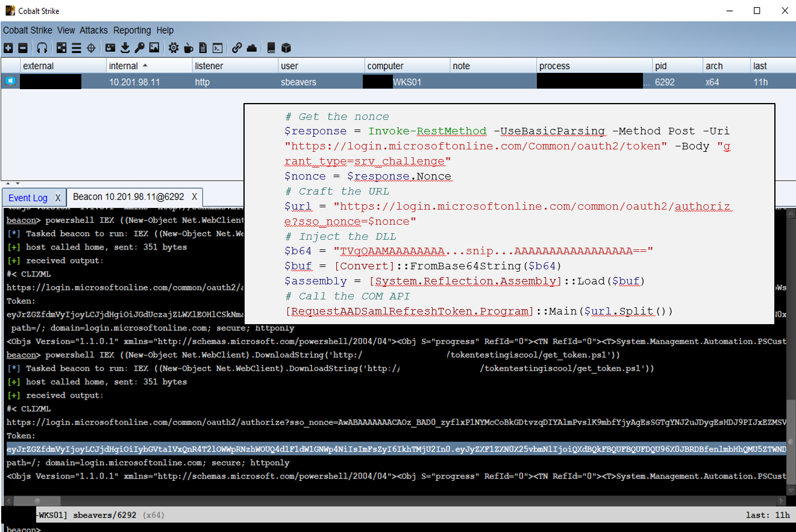Sort sessions by internal column header
The image size is (796, 532).
click(149, 66)
